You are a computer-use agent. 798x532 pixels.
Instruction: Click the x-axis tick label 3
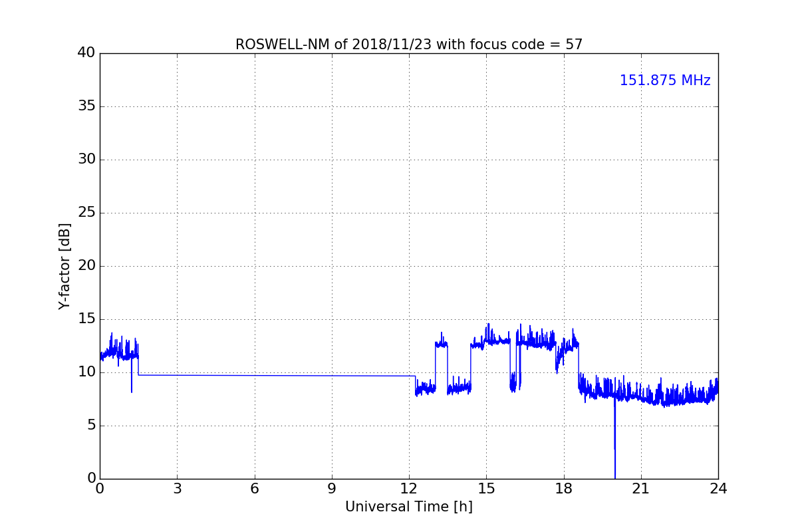coord(177,489)
